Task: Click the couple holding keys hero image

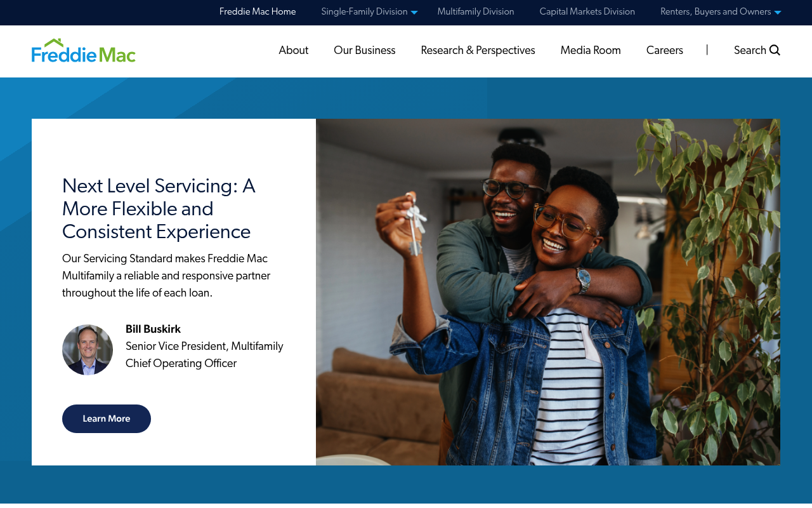Action: [x=548, y=292]
